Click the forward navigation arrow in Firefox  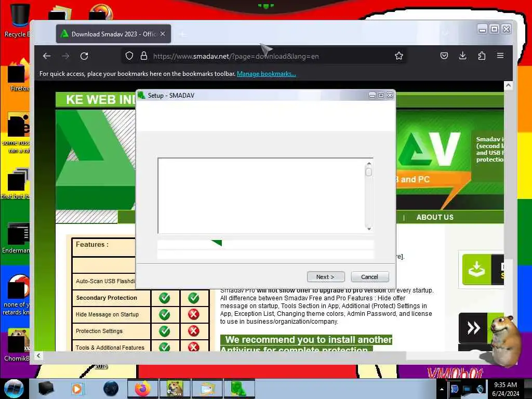66,56
